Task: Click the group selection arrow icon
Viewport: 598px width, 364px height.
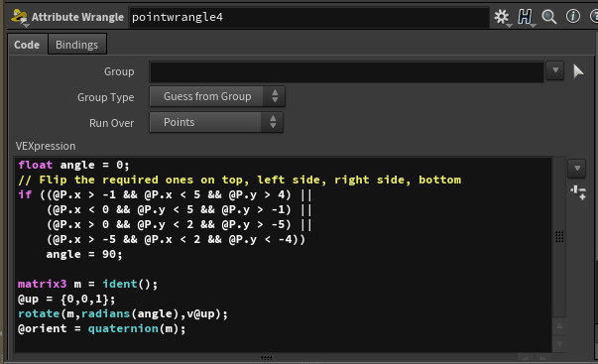Action: tap(578, 71)
